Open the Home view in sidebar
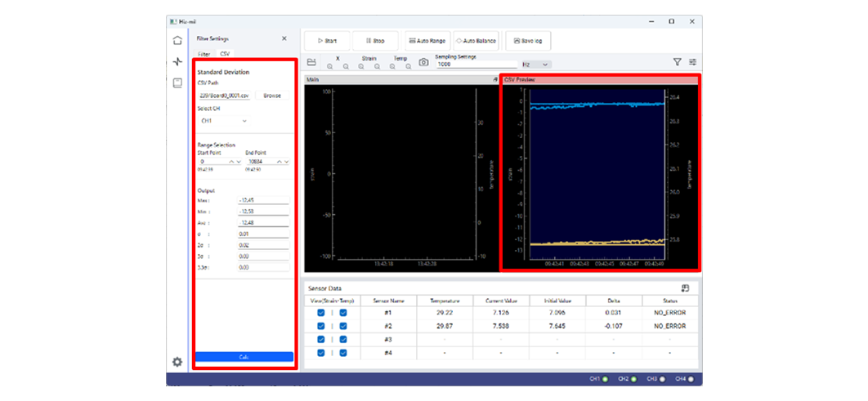This screenshot has width=868, height=401. 177,40
